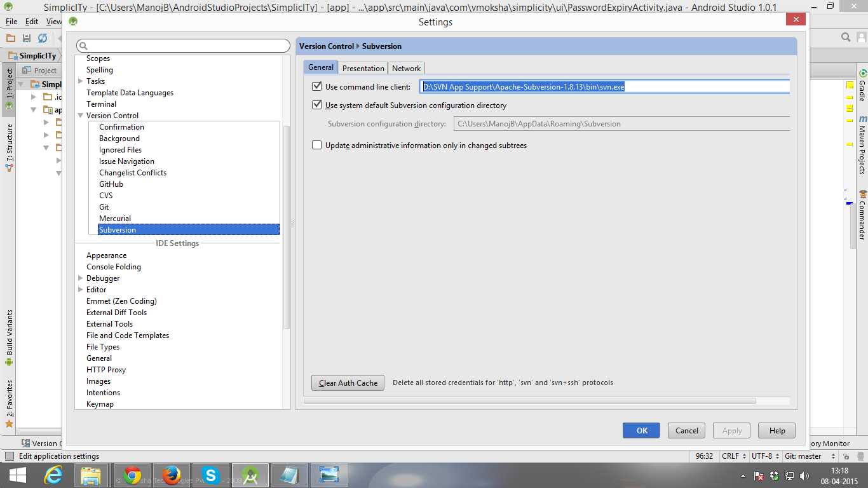Open Firefox from taskbar

click(x=171, y=475)
